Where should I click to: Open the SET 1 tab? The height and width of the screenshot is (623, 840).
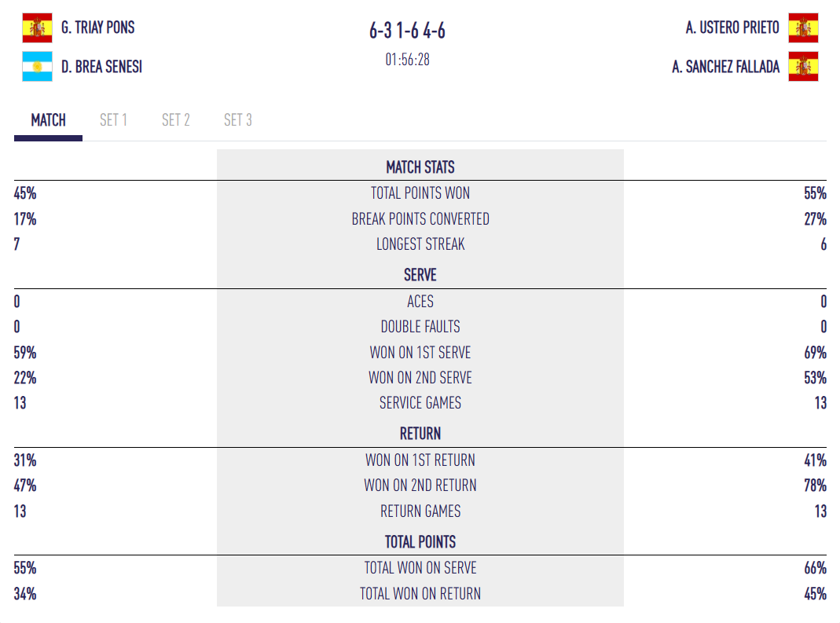[x=113, y=120]
